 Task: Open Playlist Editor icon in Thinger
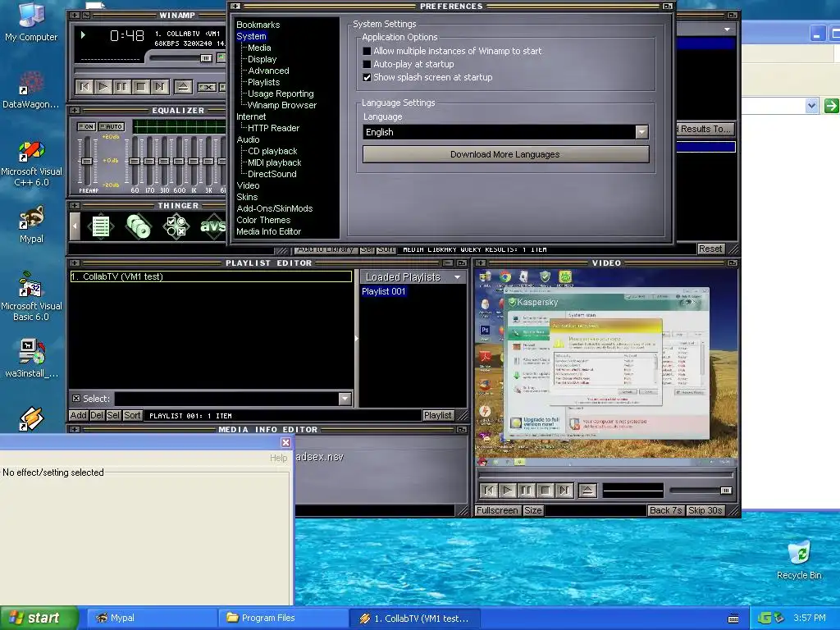click(101, 226)
